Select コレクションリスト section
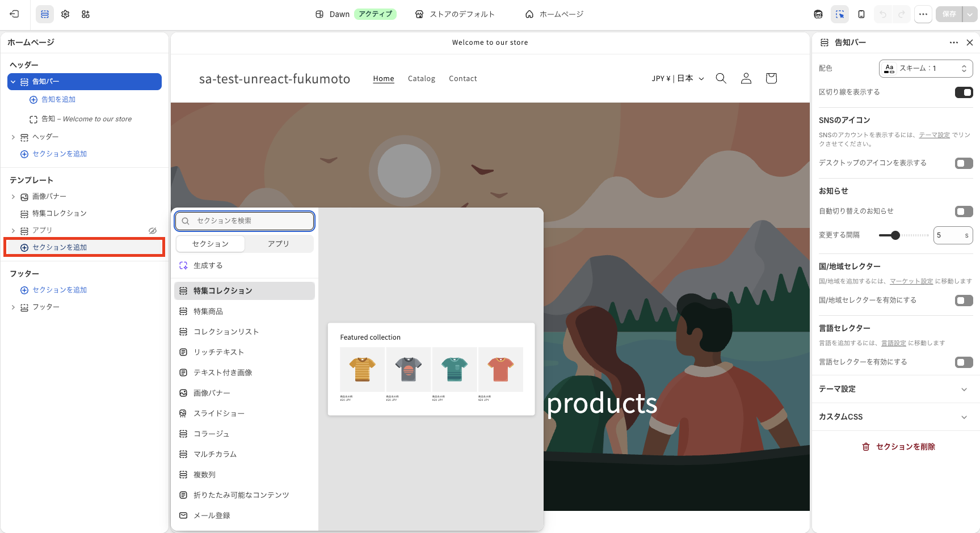This screenshot has height=533, width=980. [x=245, y=332]
